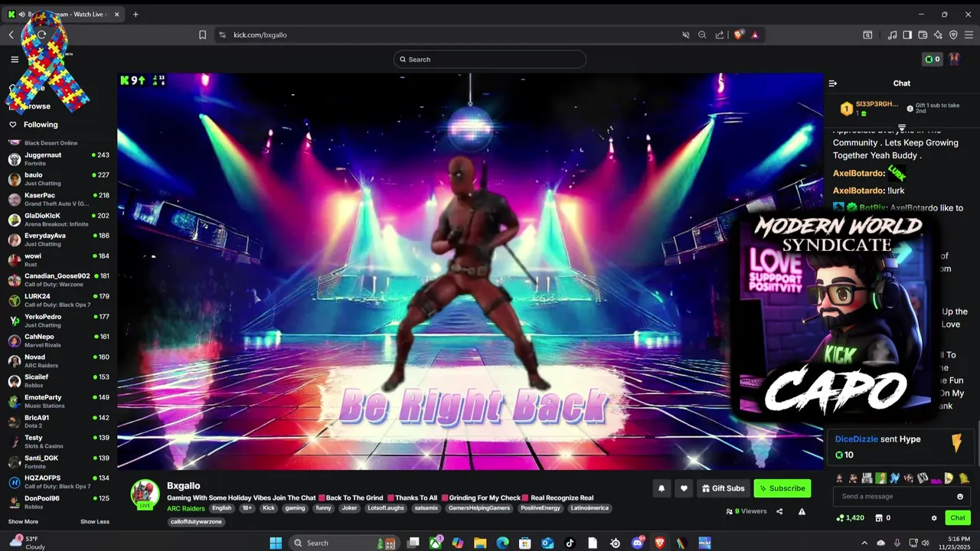Subscribe to Bxgallo channel

pos(782,488)
